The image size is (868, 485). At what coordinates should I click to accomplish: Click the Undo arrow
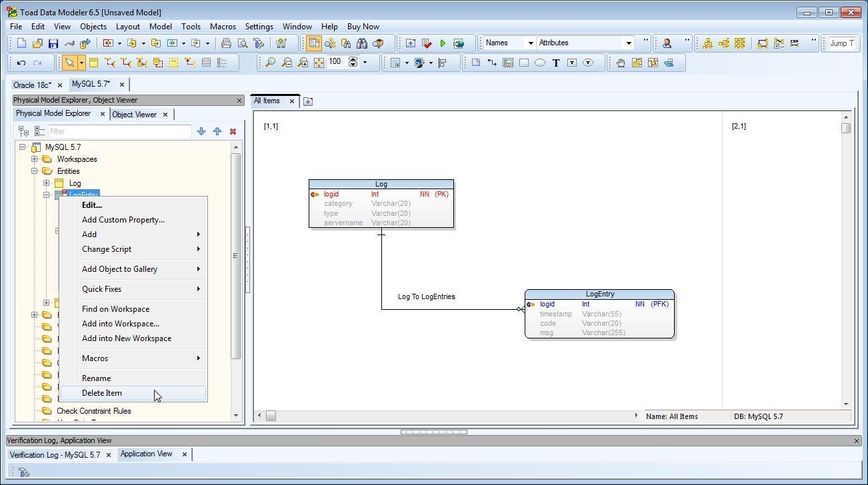21,63
